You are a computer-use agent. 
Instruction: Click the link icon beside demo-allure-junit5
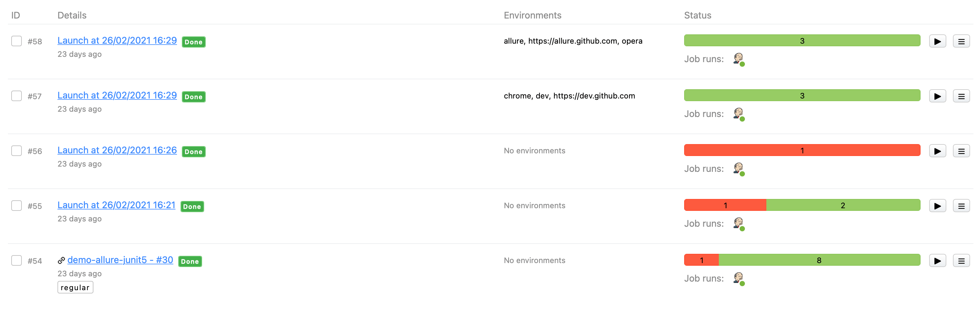[x=61, y=260]
